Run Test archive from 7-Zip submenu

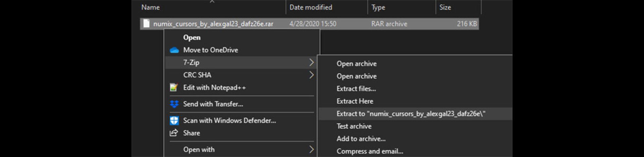[x=354, y=126]
